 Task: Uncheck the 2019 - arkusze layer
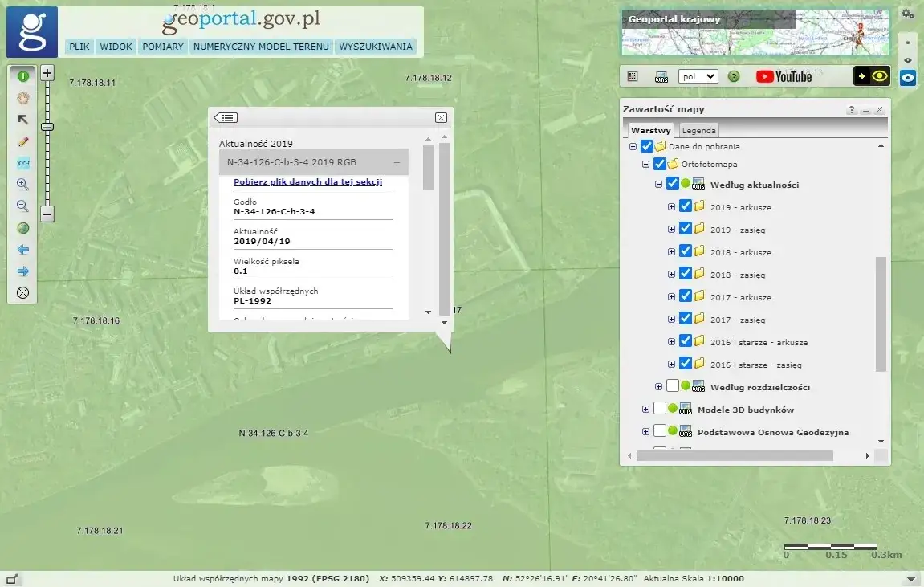click(x=686, y=206)
